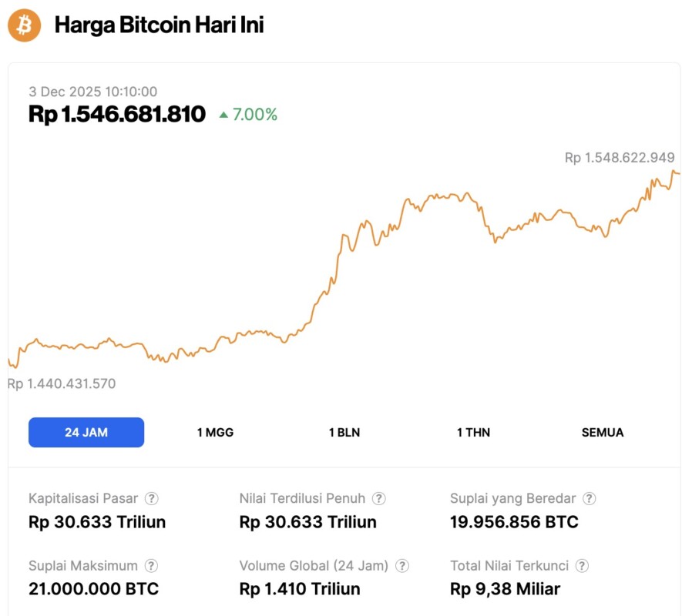Click the Kapitalisasi Pasar help icon
Image resolution: width=682 pixels, height=616 pixels.
click(x=153, y=499)
